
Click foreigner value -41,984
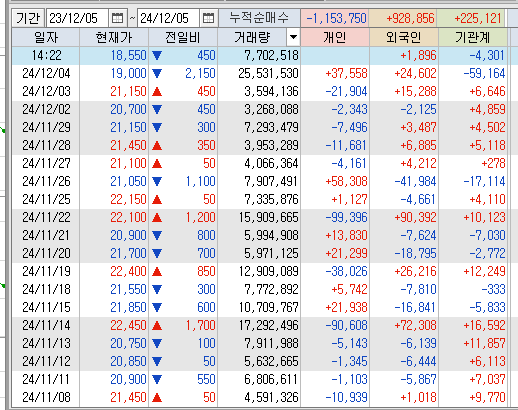coord(415,181)
